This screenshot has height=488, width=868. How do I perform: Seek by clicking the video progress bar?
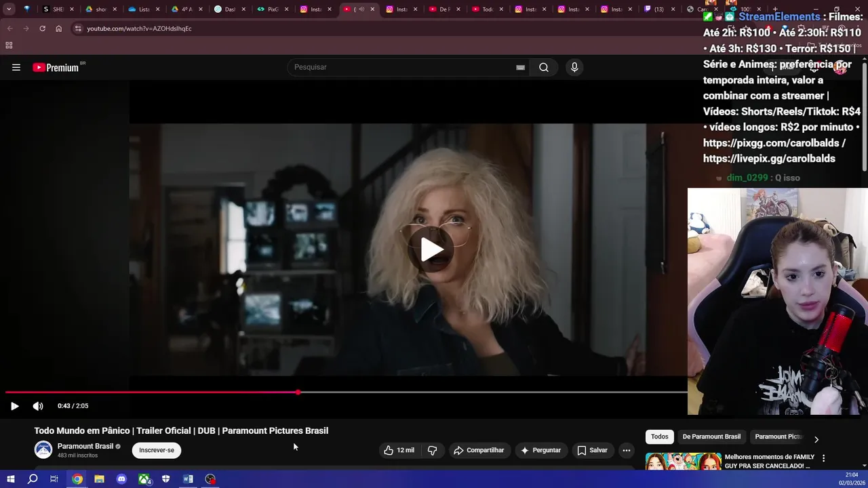[346, 392]
